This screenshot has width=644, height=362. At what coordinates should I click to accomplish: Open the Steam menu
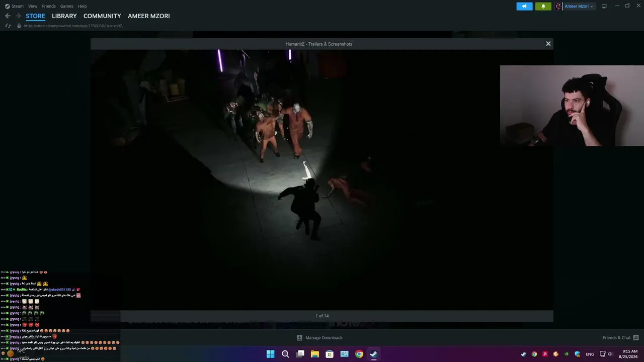pyautogui.click(x=14, y=6)
